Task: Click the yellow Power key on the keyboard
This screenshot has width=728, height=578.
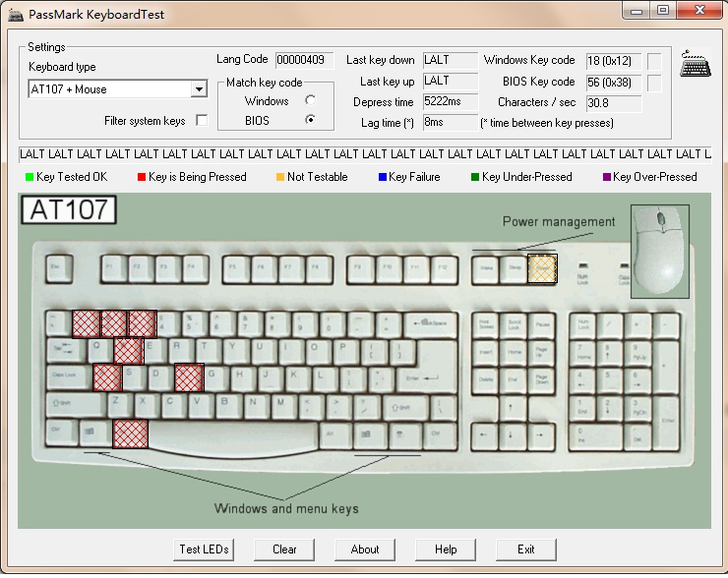Action: 542,268
